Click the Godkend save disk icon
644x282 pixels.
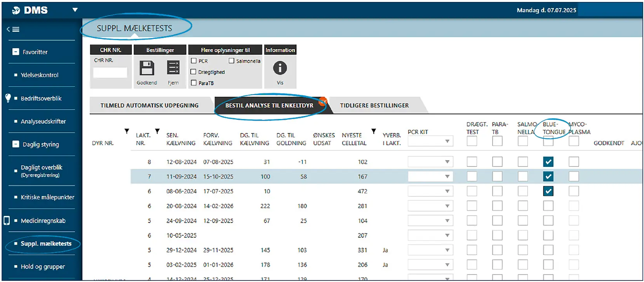(x=146, y=68)
